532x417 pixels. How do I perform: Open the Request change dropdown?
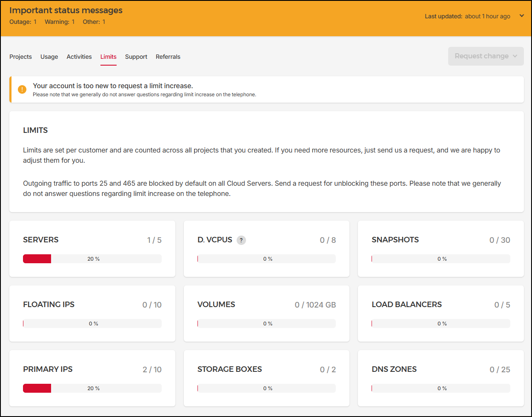click(486, 56)
